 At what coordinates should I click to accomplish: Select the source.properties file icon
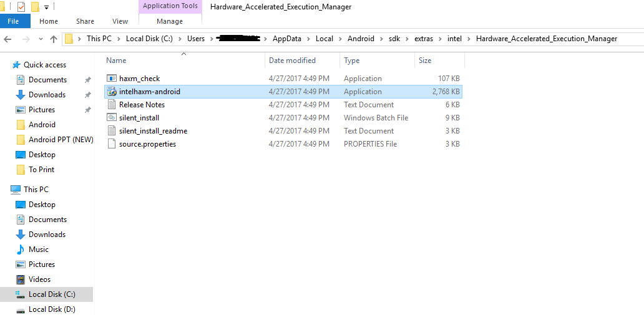(x=112, y=144)
